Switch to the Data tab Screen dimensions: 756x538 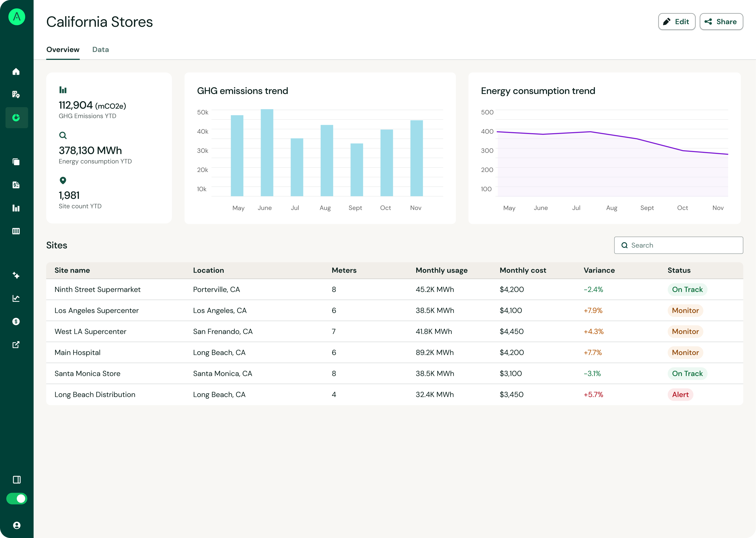point(101,50)
